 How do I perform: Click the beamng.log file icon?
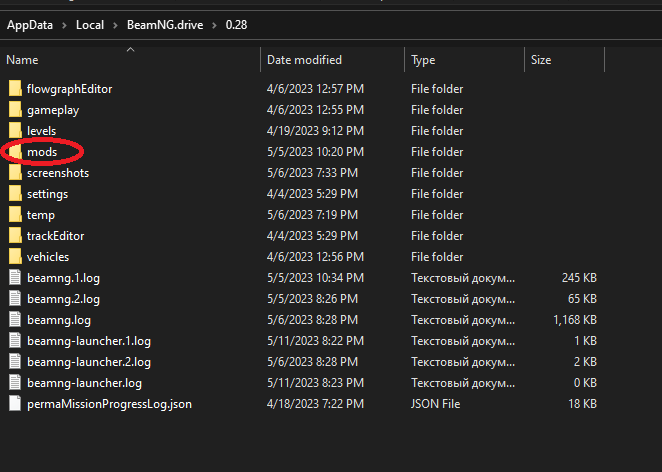15,320
